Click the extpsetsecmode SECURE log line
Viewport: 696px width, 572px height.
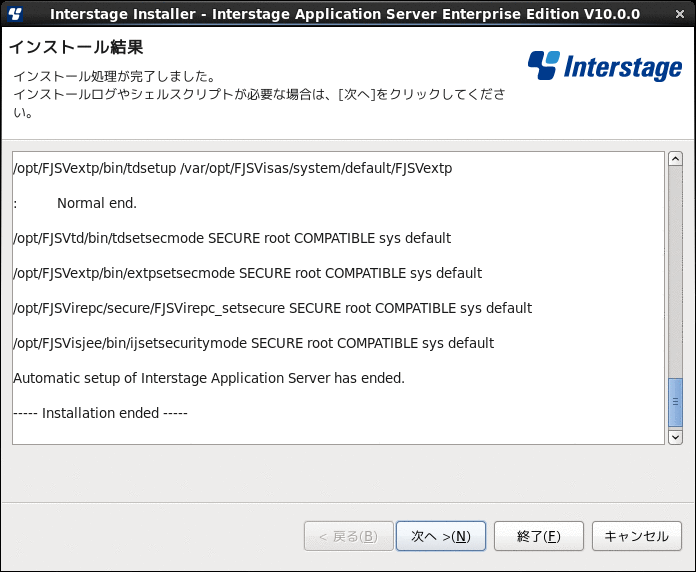pyautogui.click(x=247, y=273)
